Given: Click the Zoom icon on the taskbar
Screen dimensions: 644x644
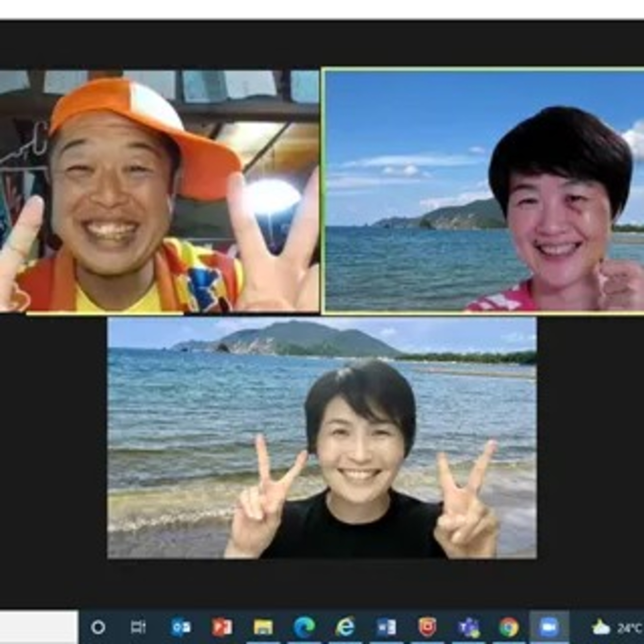Looking at the screenshot, I should [549, 627].
